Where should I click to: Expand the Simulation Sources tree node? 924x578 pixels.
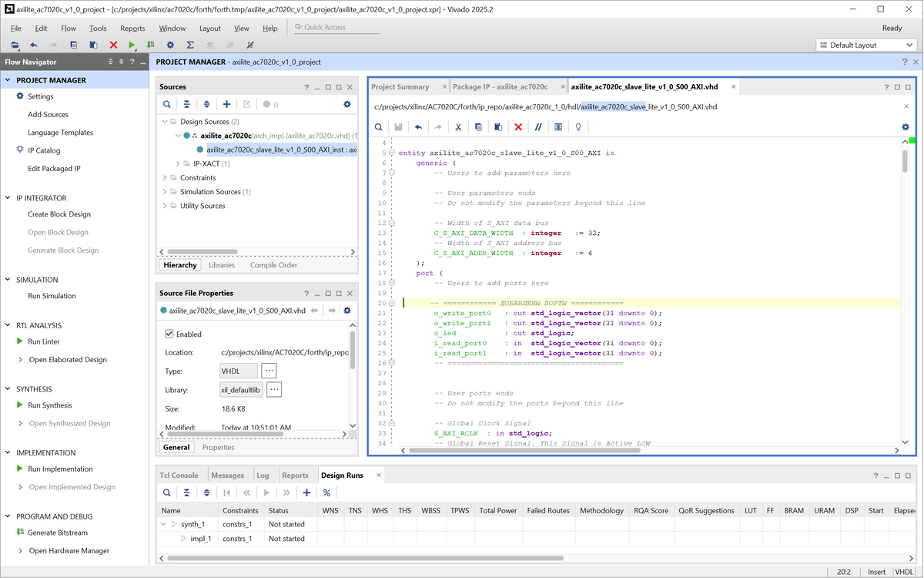coord(164,192)
